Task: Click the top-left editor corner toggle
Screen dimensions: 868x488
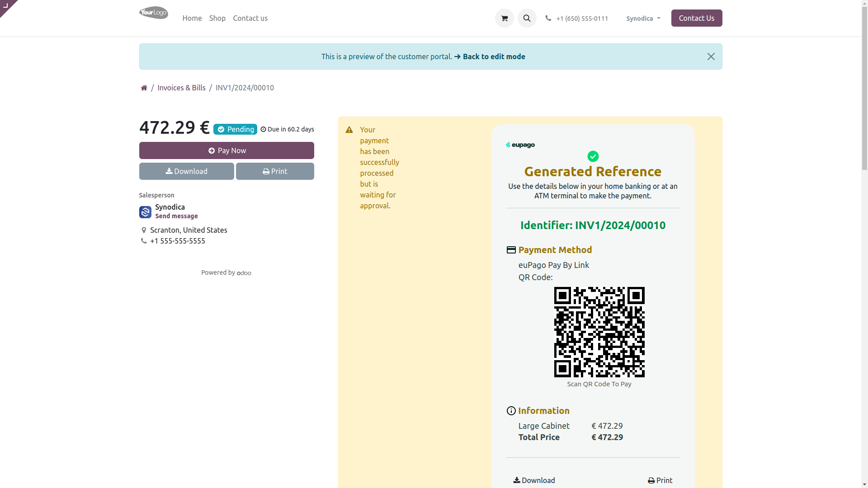Action: click(6, 6)
